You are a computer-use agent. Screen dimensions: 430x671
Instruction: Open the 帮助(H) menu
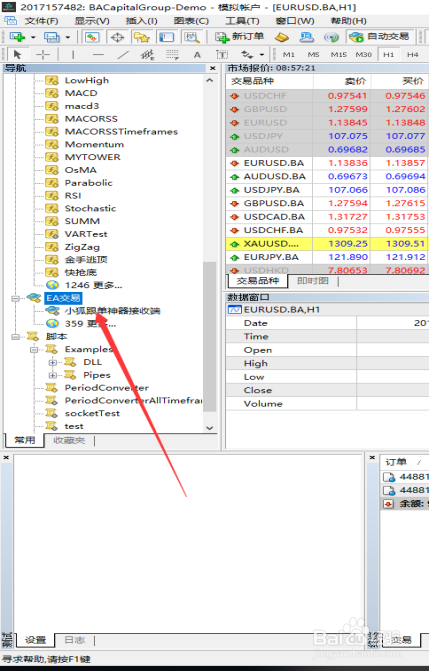tap(348, 21)
